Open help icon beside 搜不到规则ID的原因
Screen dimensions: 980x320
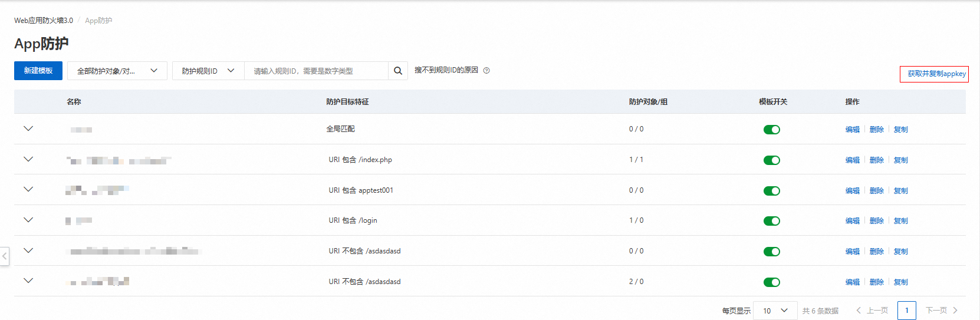pyautogui.click(x=486, y=70)
